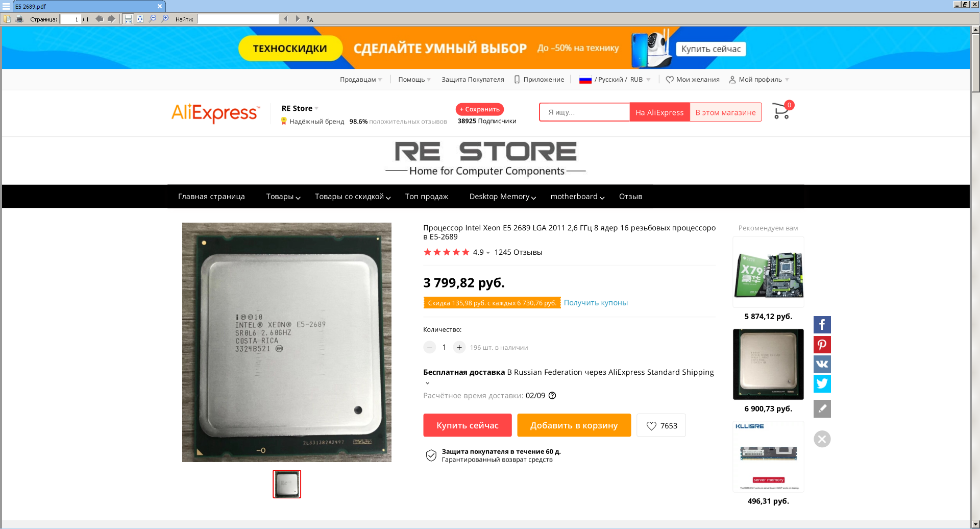Click the vertical scrollbar down arrow

coord(975,524)
